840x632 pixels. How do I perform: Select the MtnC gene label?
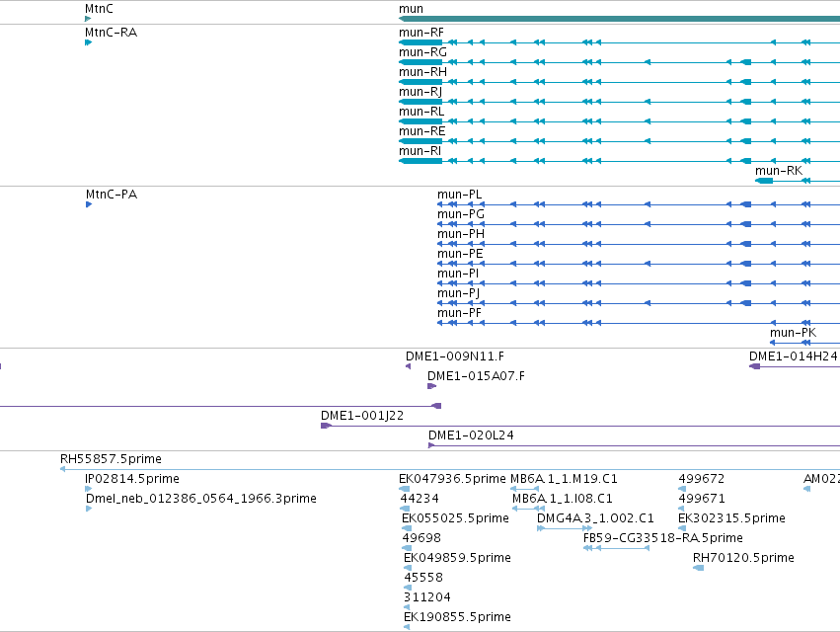click(99, 9)
